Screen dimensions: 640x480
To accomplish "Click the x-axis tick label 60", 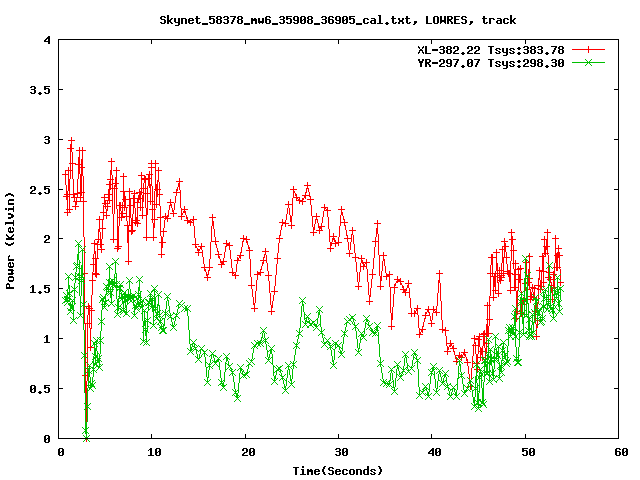I will point(621,452).
